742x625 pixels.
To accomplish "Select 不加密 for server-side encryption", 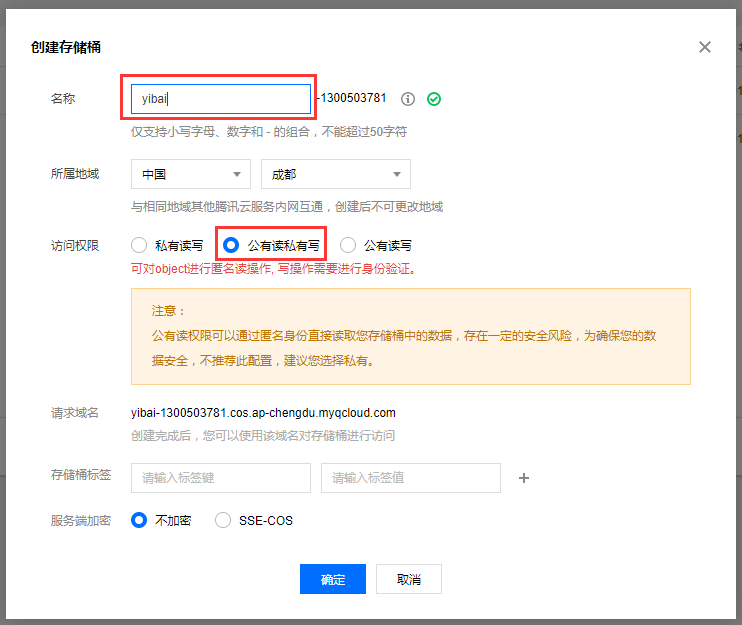I will [x=140, y=521].
